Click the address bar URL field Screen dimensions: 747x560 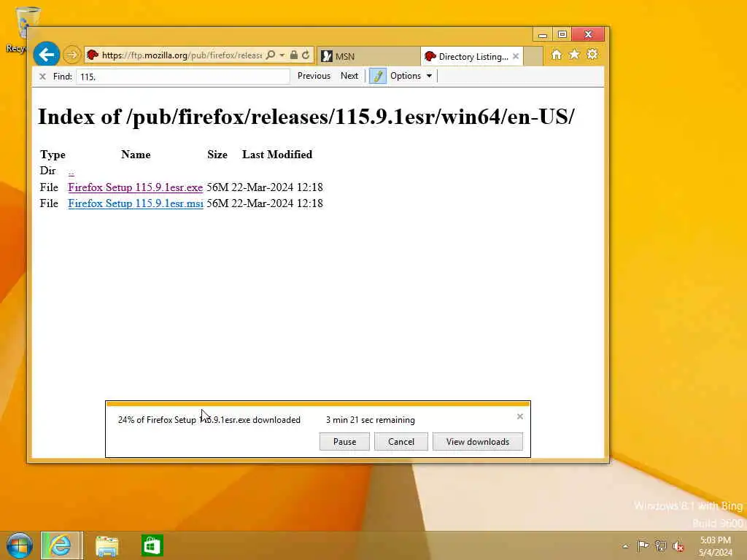pyautogui.click(x=182, y=55)
